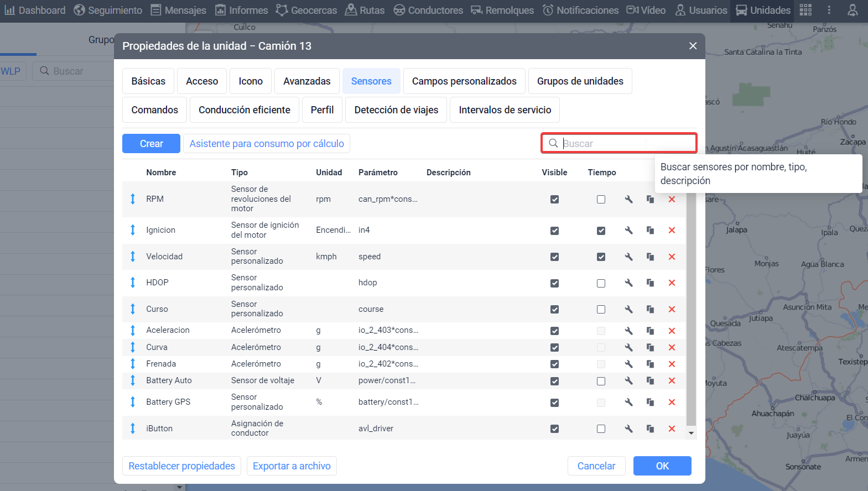Switch to the Avanzadas tab

pyautogui.click(x=306, y=81)
